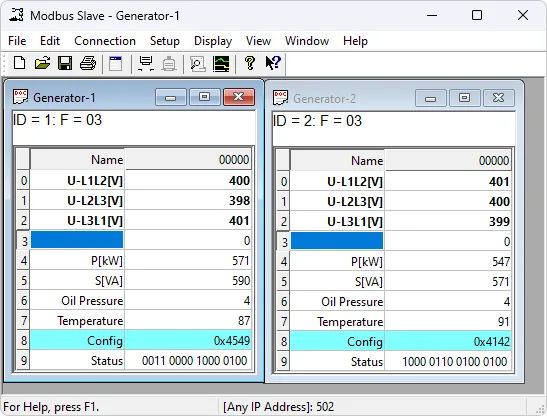Open the real-time chart icon
The image size is (547, 416).
coord(221,64)
